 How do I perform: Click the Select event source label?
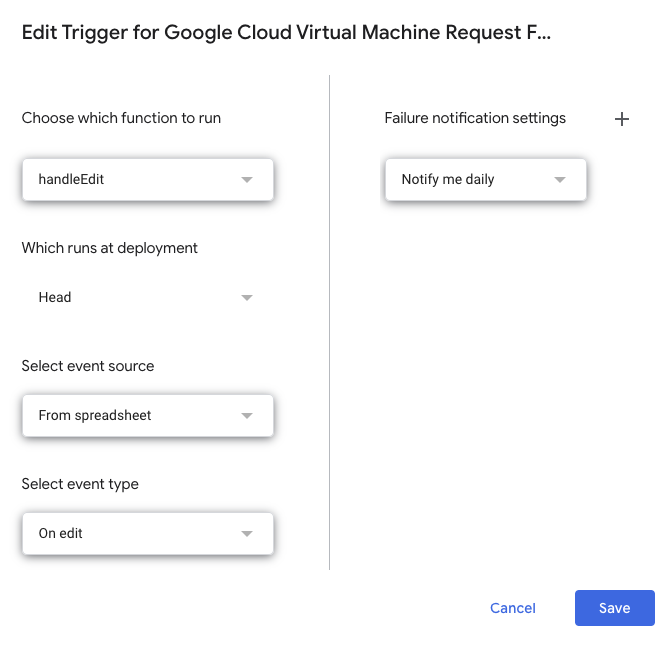[x=88, y=366]
